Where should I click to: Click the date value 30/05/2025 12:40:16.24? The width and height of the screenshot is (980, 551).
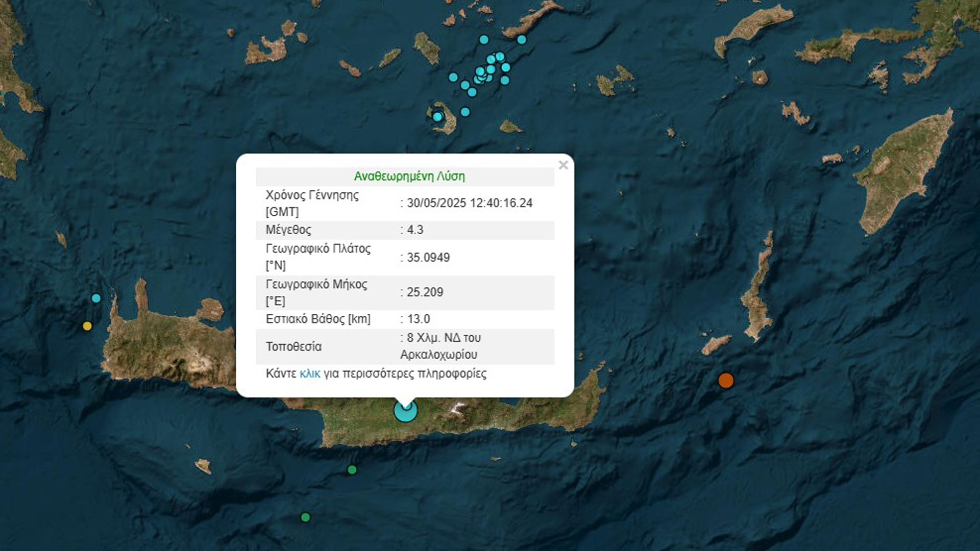[x=469, y=203]
